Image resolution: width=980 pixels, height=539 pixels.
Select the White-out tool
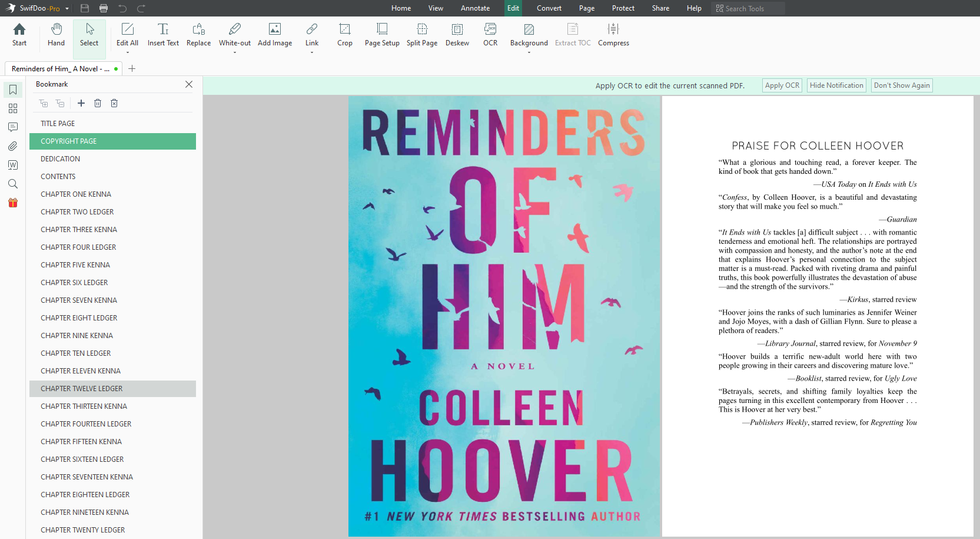tap(234, 35)
